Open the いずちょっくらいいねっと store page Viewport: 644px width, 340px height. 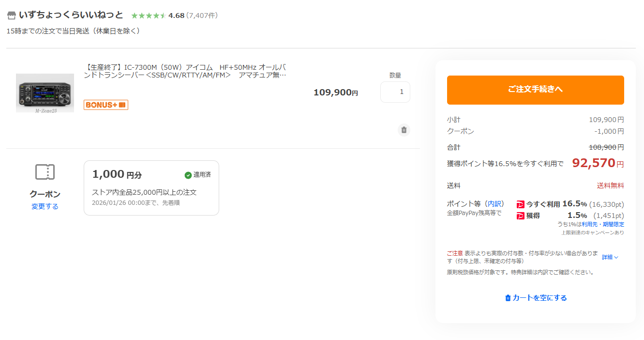71,15
